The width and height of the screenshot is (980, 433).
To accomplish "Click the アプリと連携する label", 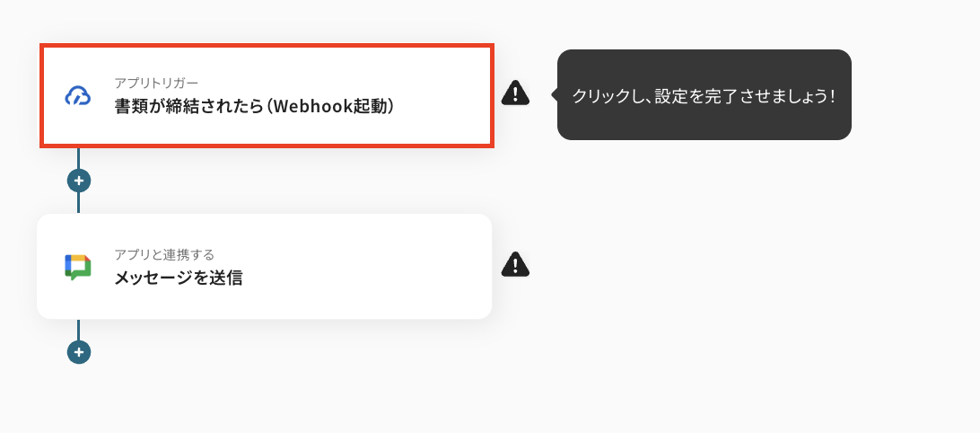I will [164, 254].
